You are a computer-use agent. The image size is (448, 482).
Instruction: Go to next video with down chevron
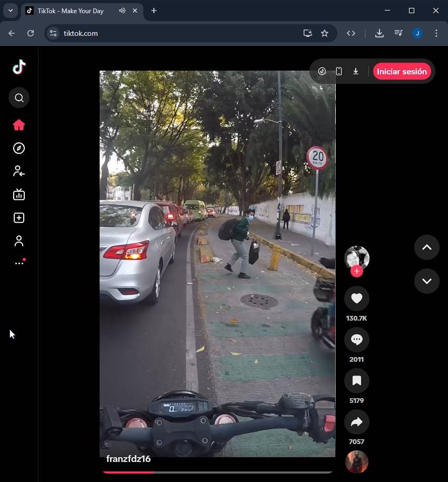point(426,281)
